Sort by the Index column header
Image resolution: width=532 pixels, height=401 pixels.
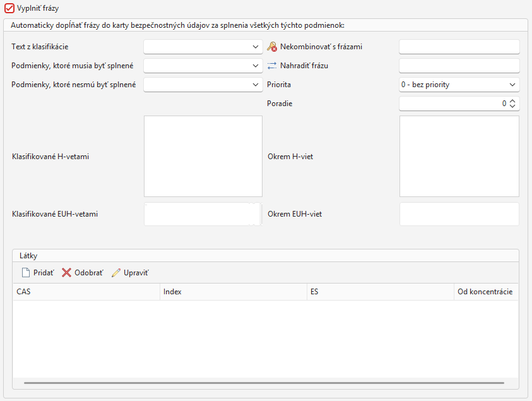pyautogui.click(x=233, y=292)
